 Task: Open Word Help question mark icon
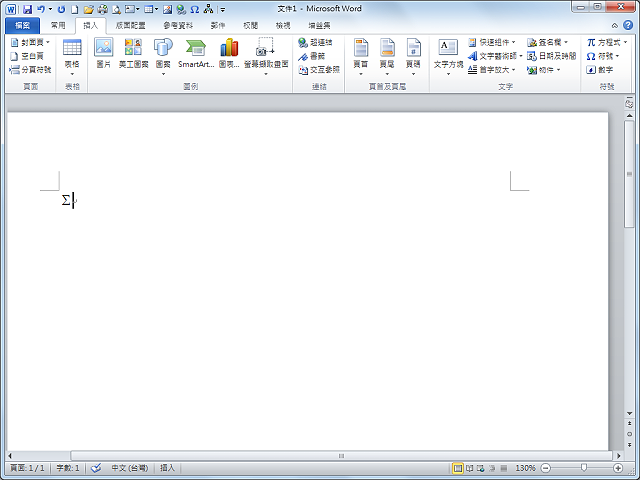[628, 25]
